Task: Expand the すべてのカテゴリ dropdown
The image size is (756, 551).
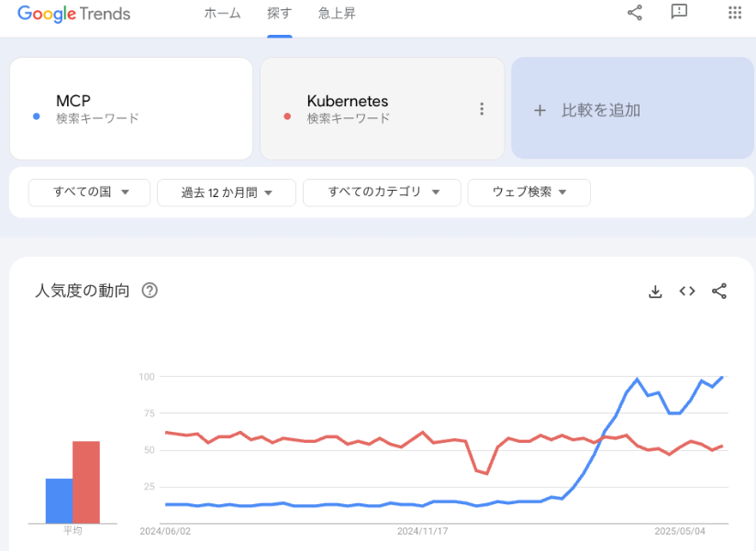Action: 382,193
